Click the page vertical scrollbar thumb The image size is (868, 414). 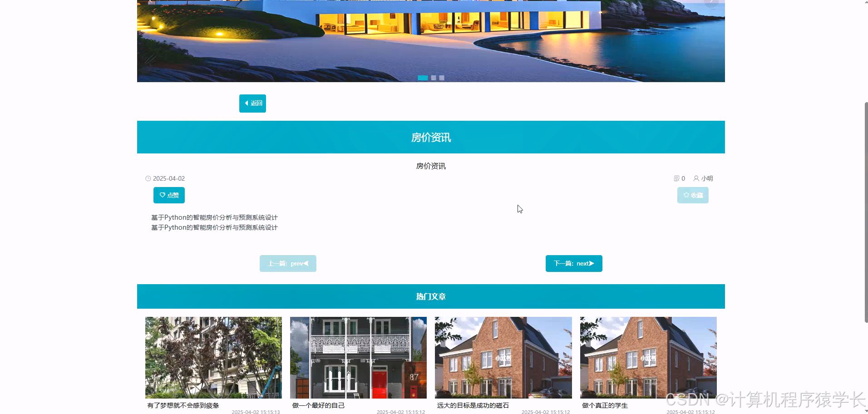pos(866,212)
